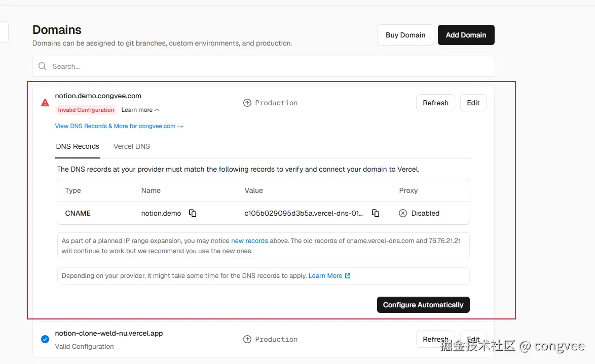Click the notion.demo.congvee.com domain name

coord(98,96)
